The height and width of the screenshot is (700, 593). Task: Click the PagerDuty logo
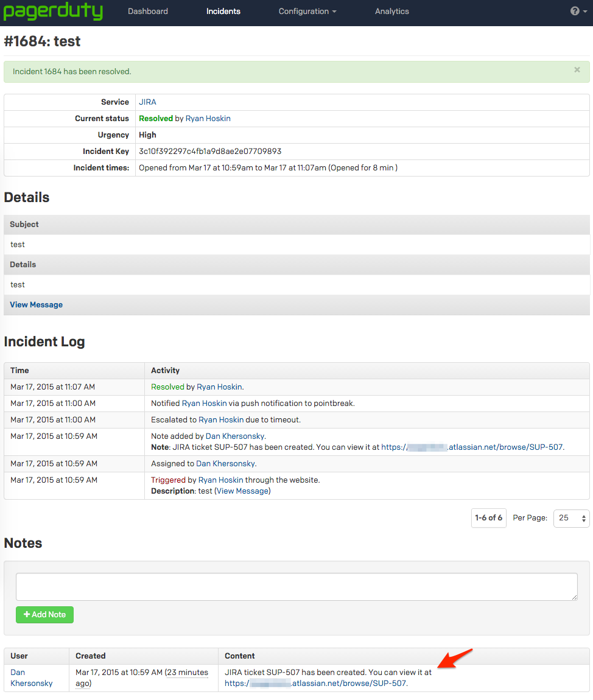[53, 11]
